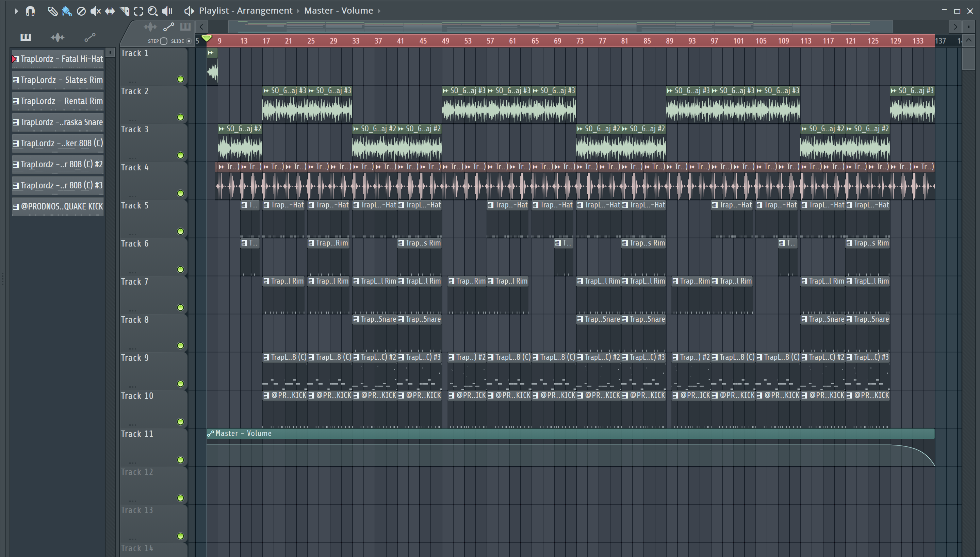Mute Track 4 with green switch

pyautogui.click(x=180, y=193)
